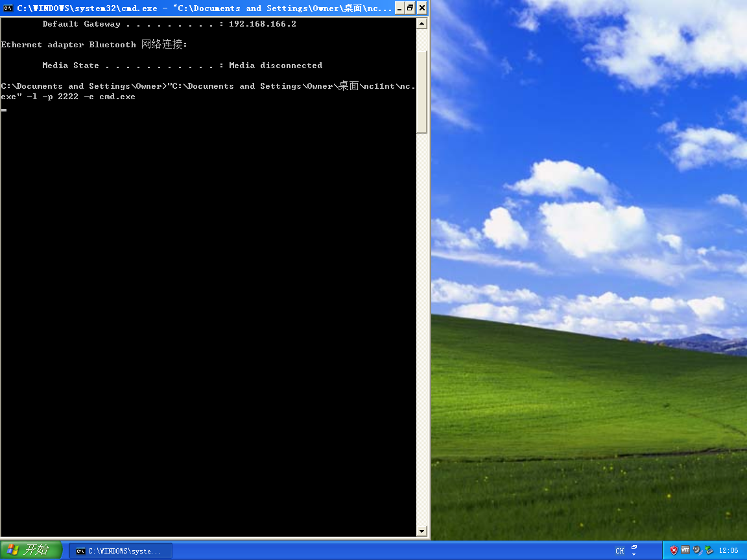Click the 12:06 system clock
747x560 pixels.
pyautogui.click(x=728, y=551)
